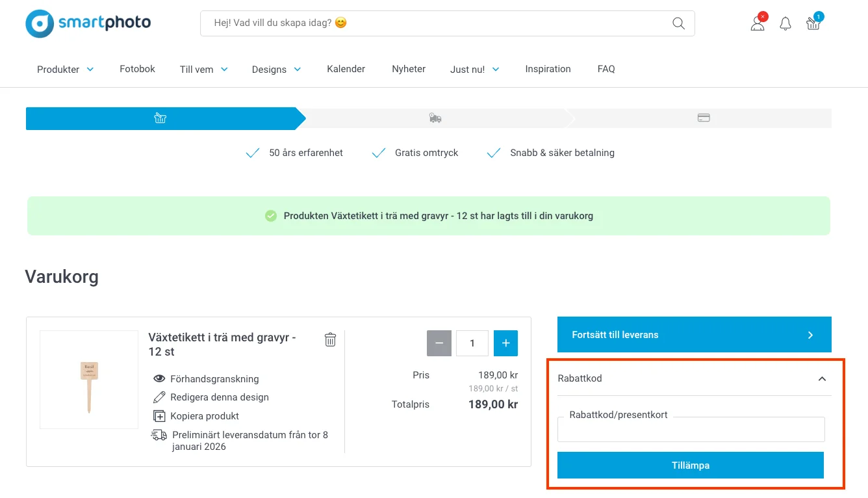This screenshot has width=868, height=498.
Task: Increase quantity with the plus button
Action: click(505, 343)
